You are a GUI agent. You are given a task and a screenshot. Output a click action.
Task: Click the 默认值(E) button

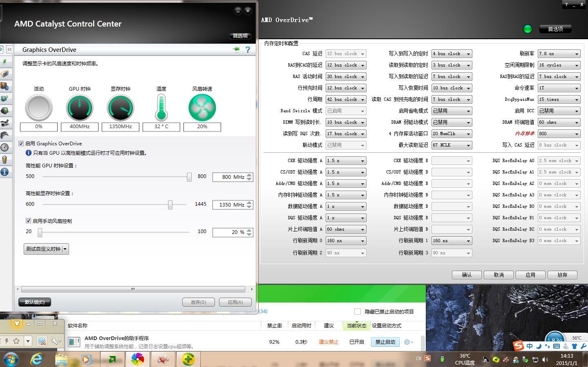click(35, 302)
